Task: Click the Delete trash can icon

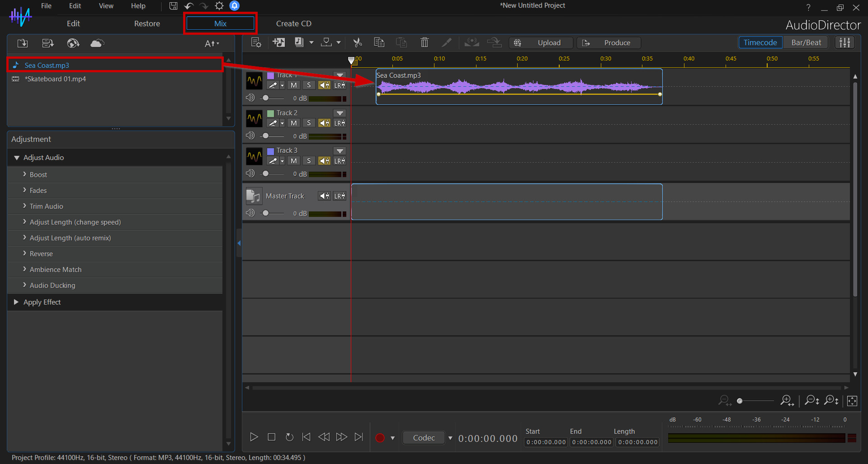Action: pyautogui.click(x=424, y=42)
